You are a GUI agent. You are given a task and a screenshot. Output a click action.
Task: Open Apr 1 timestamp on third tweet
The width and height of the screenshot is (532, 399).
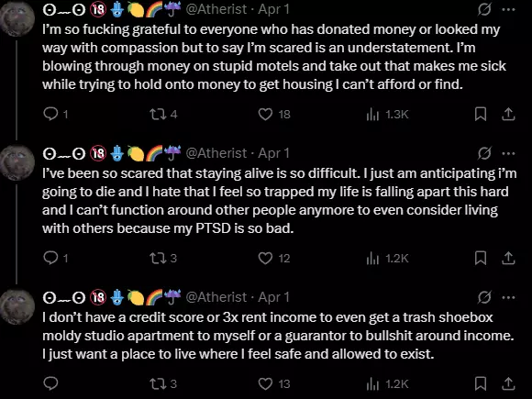274,297
